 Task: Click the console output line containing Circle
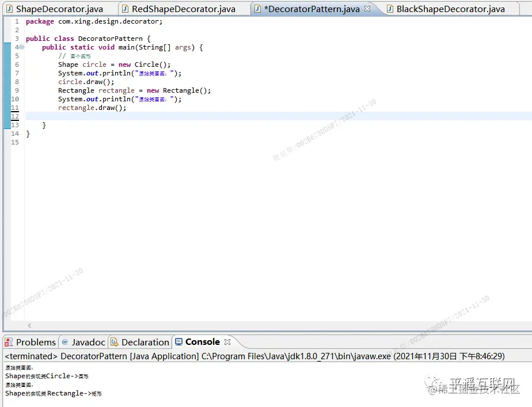point(47,376)
